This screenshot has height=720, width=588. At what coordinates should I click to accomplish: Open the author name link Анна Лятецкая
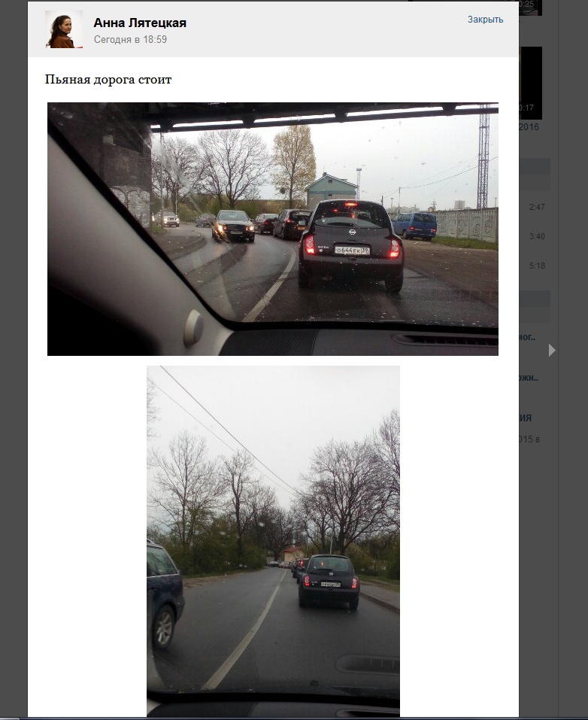click(x=140, y=23)
